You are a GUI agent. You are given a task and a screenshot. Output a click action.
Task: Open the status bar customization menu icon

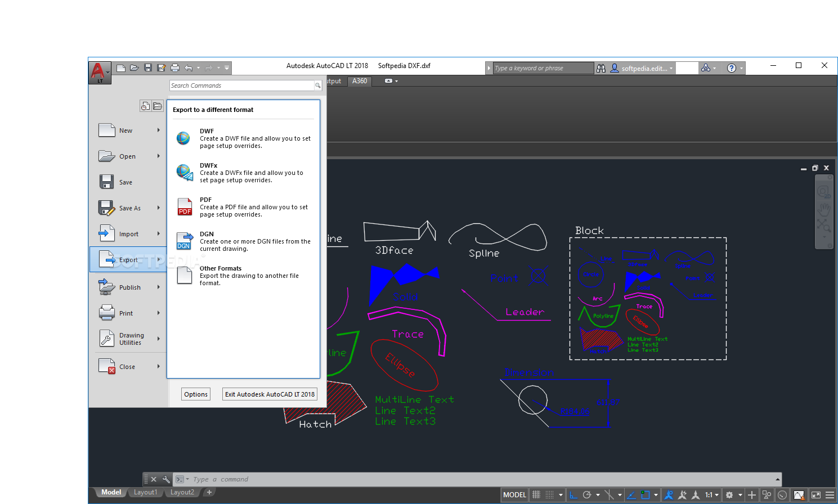tap(830, 495)
